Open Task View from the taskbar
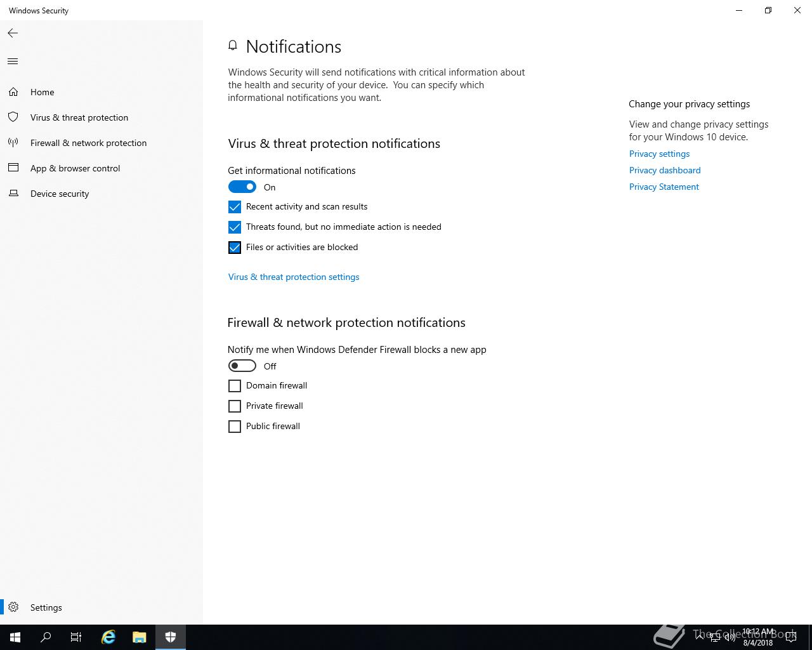Image resolution: width=812 pixels, height=650 pixels. click(x=76, y=637)
